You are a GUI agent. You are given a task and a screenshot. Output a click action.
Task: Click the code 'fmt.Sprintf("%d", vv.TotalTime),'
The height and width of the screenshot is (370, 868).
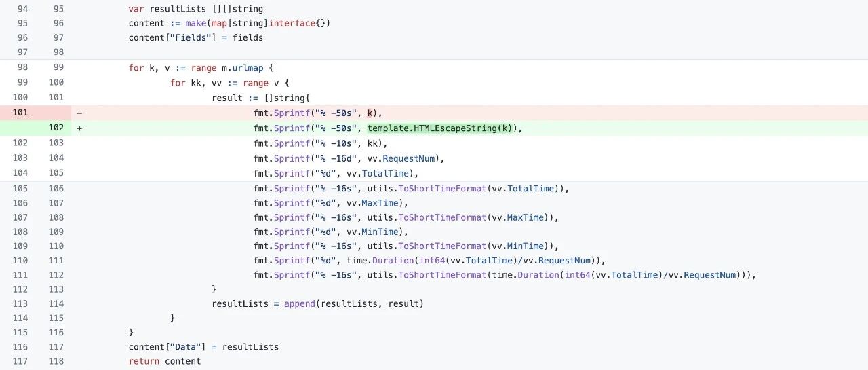pos(336,173)
